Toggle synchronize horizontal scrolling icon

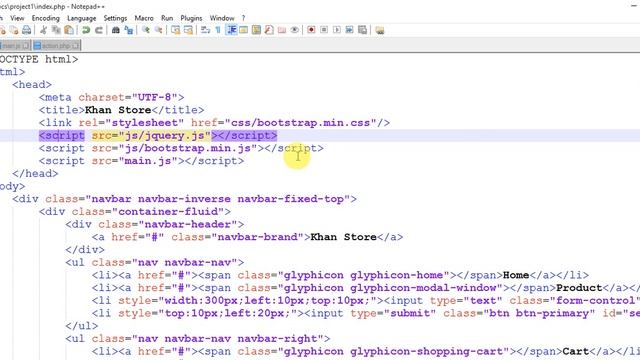coord(188,30)
